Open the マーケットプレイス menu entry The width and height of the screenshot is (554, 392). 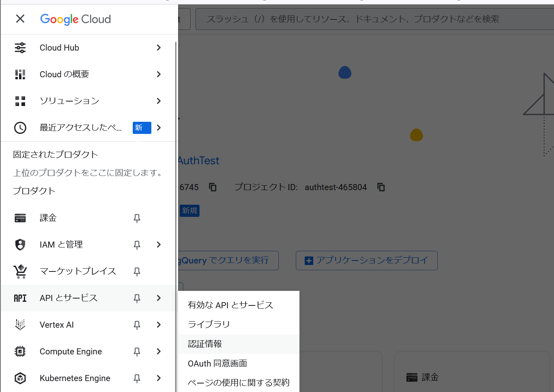point(88,271)
